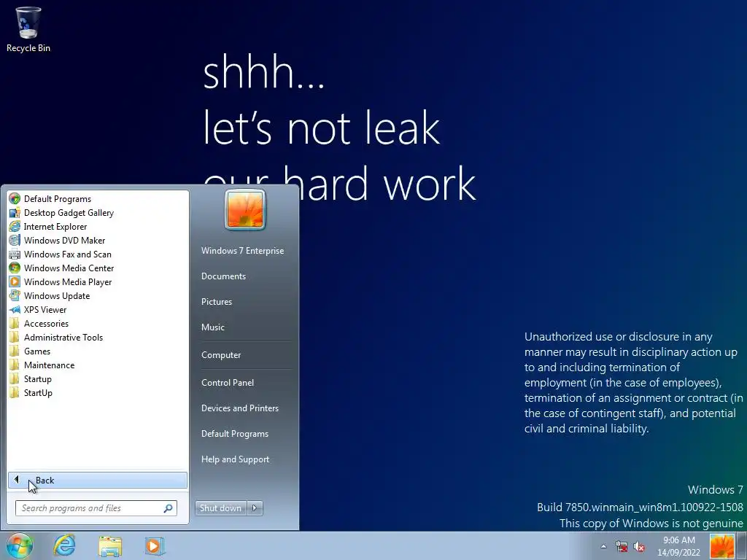Screen dimensions: 747x560
Task: Open the Shut down options arrow
Action: click(255, 508)
